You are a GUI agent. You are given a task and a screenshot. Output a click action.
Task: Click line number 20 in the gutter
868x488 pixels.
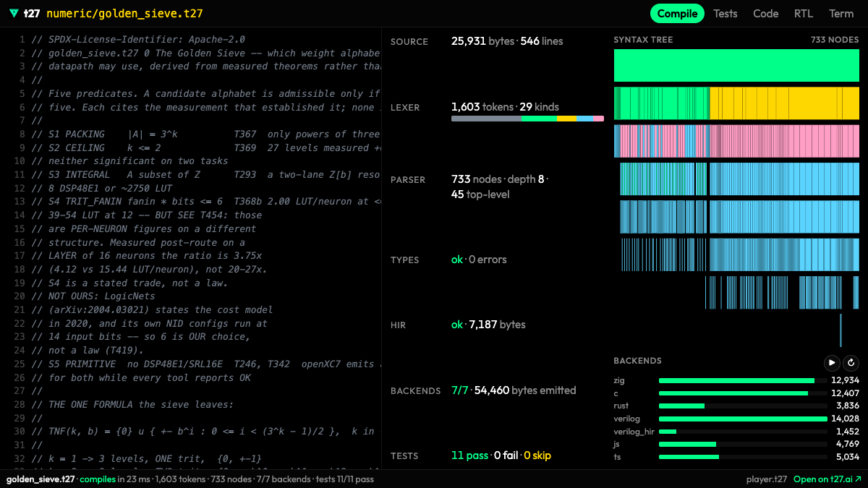[x=20, y=296]
